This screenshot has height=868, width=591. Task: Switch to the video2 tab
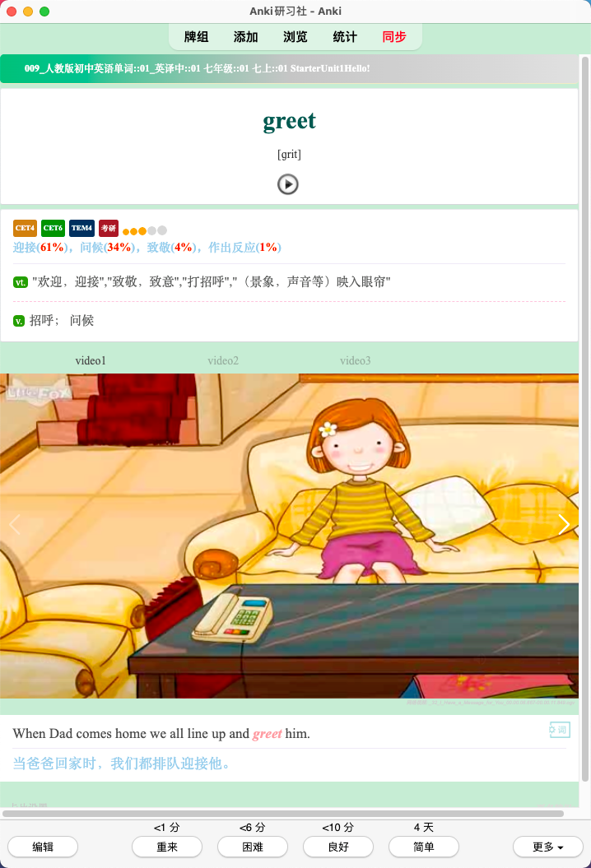[x=223, y=360]
